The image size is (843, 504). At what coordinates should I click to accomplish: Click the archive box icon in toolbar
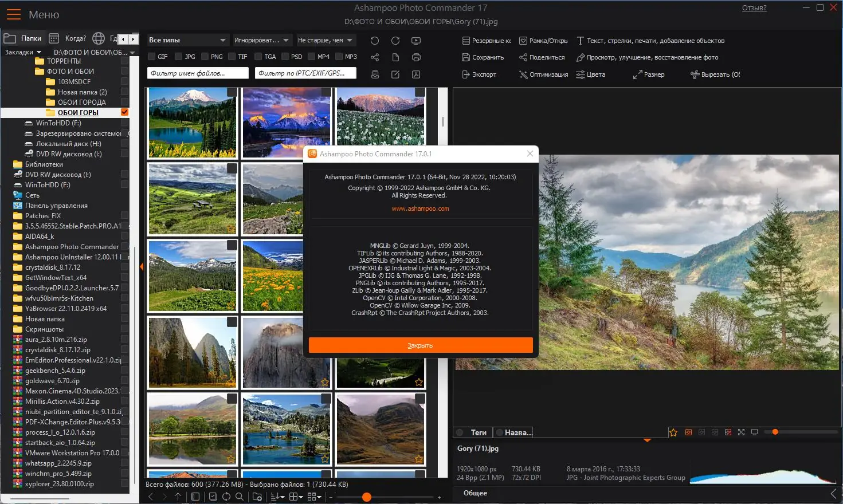pyautogui.click(x=375, y=74)
